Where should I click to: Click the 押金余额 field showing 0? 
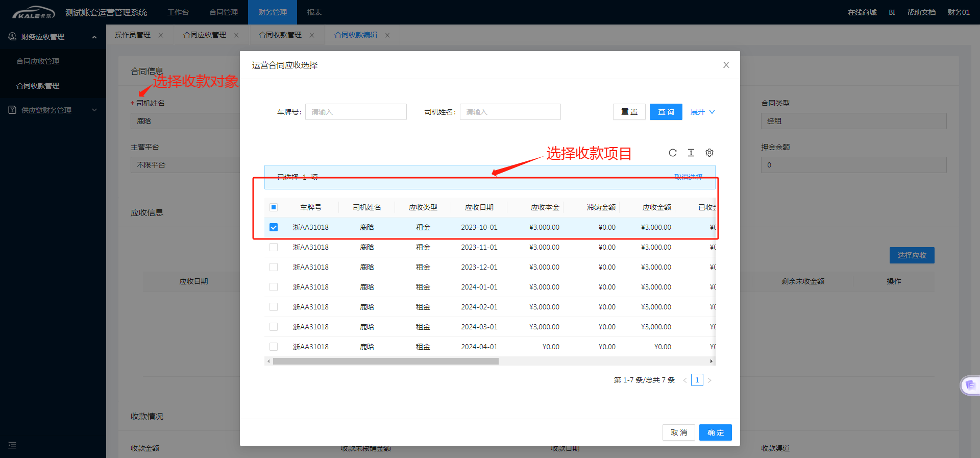click(x=854, y=165)
